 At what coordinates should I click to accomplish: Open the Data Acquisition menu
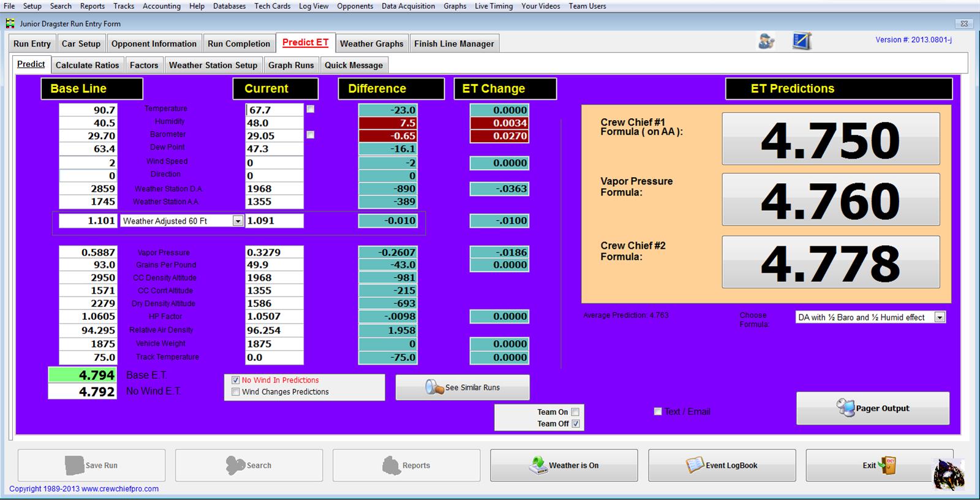(x=408, y=6)
